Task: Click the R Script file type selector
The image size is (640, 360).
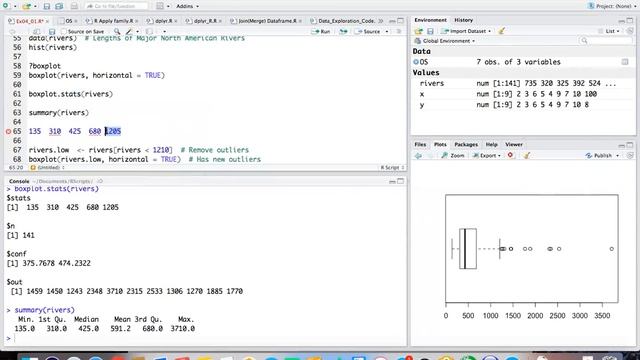Action: click(392, 167)
